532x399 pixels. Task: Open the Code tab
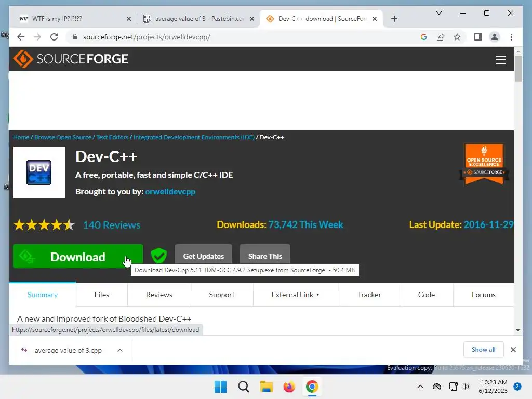pos(427,295)
